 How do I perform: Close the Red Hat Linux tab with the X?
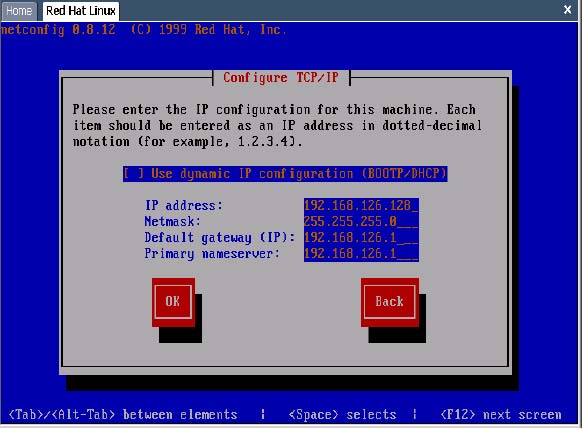[567, 10]
